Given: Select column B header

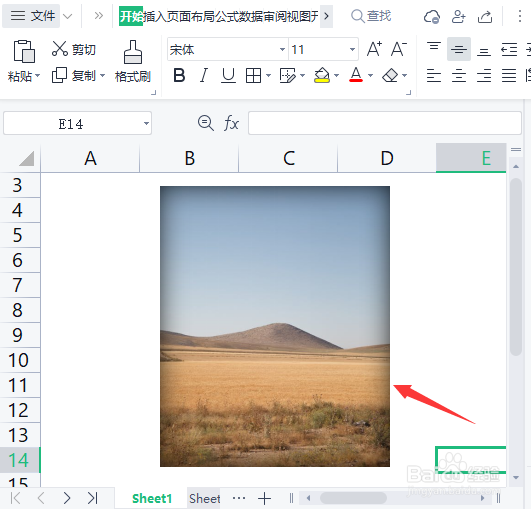Looking at the screenshot, I should point(189,158).
